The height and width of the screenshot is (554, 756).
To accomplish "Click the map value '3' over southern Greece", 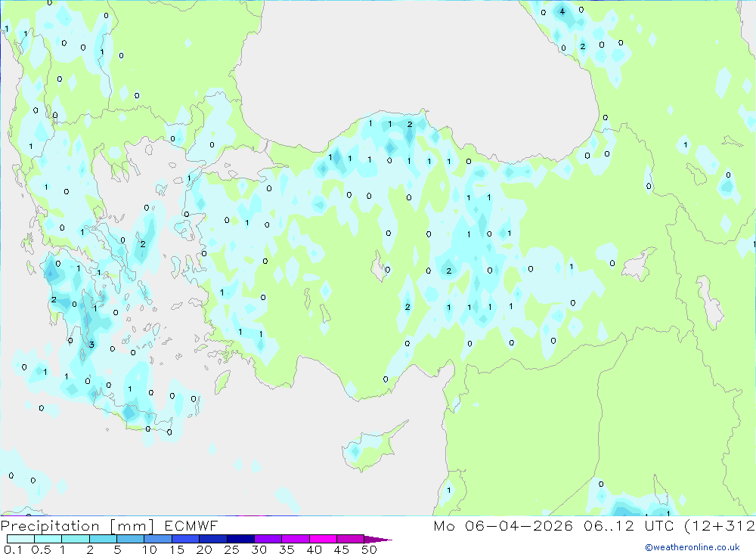I will (x=91, y=344).
